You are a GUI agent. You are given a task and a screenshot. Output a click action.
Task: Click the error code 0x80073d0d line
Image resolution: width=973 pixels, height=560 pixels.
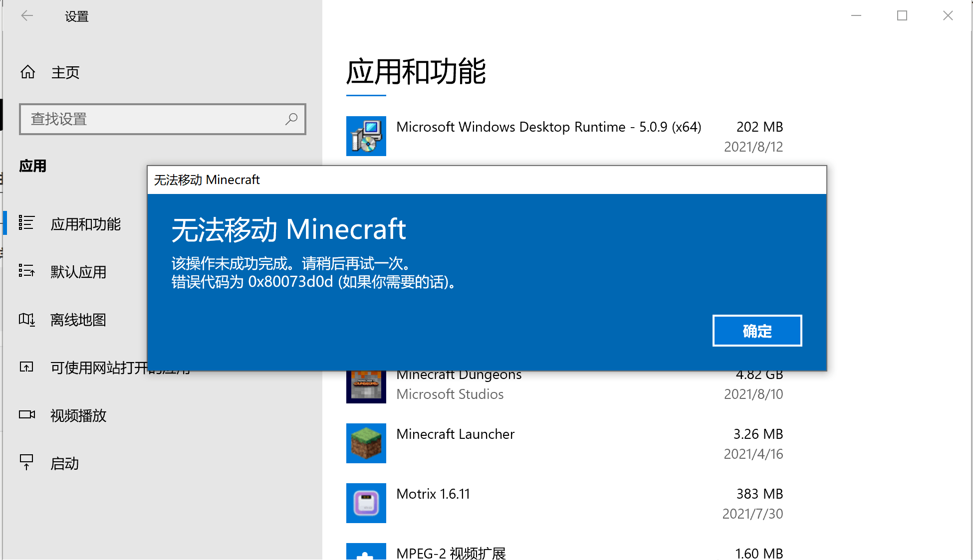313,282
